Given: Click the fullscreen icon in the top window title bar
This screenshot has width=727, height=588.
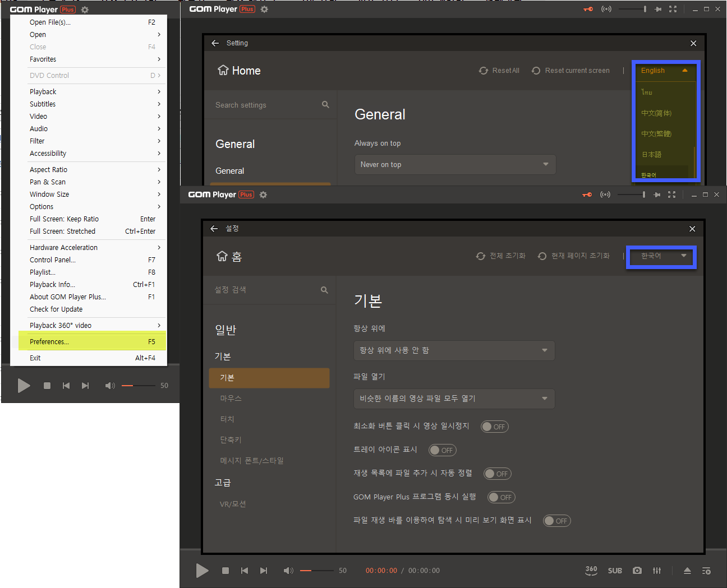Looking at the screenshot, I should 673,9.
